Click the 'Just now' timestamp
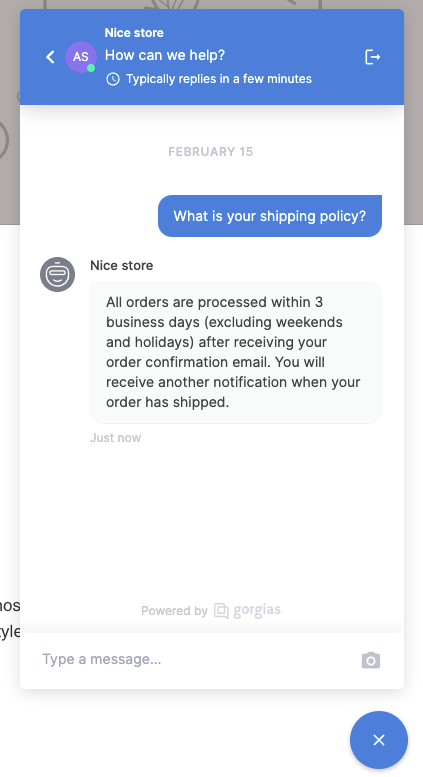This screenshot has width=423, height=777. (115, 438)
